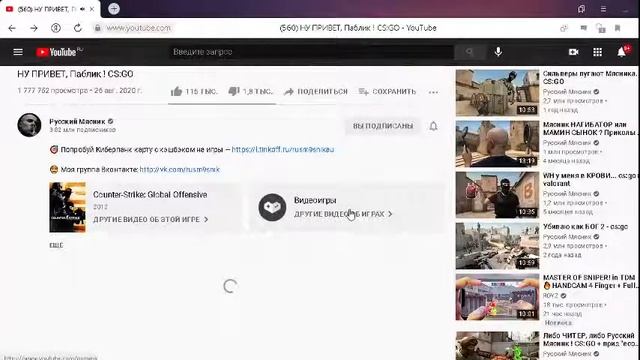Open Counter-Strike: Global Offensive game cover
The image size is (640, 360).
tap(67, 207)
